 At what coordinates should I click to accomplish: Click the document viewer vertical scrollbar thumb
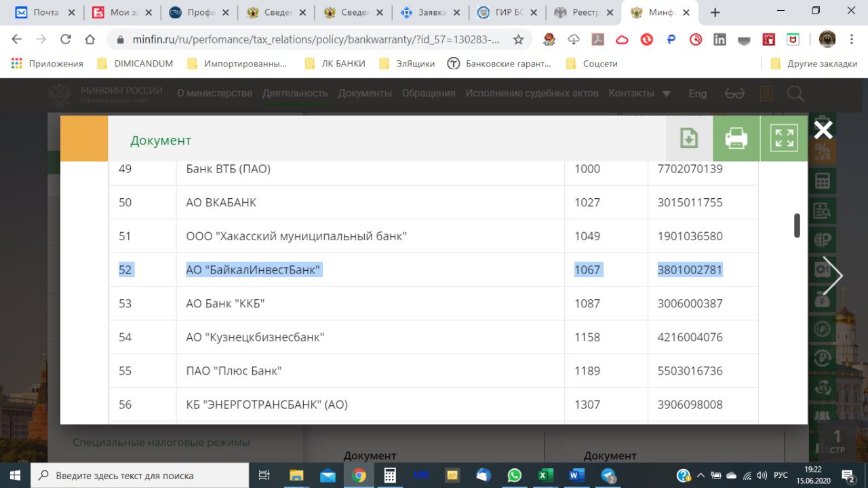click(797, 225)
